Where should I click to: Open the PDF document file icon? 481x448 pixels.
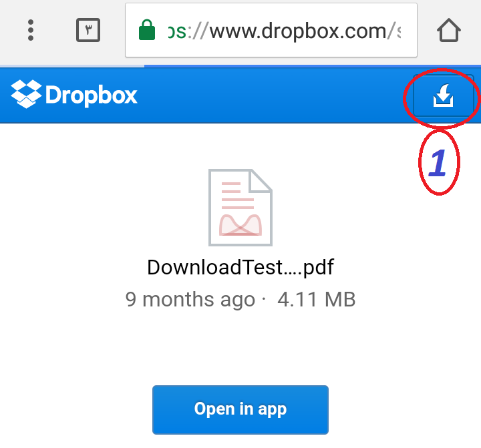(240, 207)
